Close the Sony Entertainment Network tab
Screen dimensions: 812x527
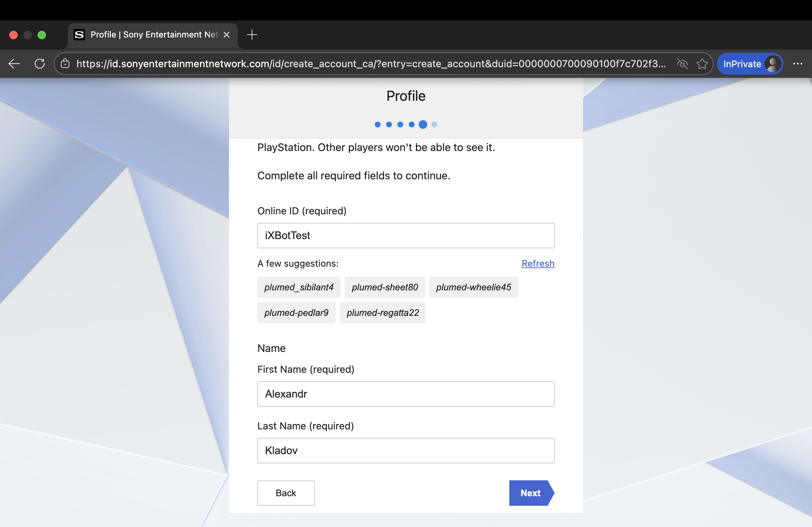click(227, 35)
